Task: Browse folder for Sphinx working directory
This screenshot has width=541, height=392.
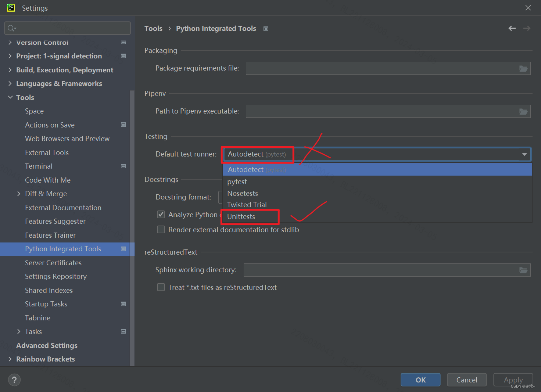Action: (523, 270)
